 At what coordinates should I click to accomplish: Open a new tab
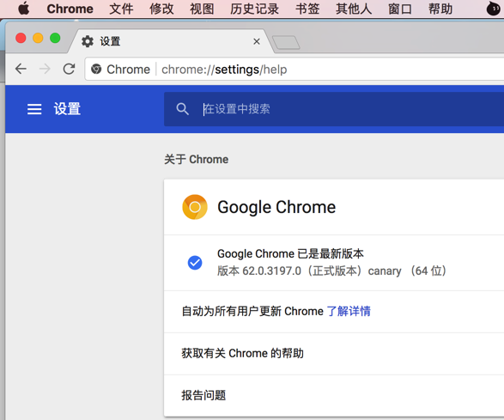286,42
